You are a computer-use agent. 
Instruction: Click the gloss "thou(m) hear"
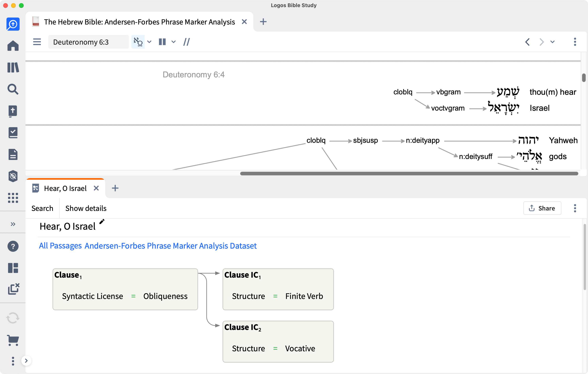pos(553,92)
